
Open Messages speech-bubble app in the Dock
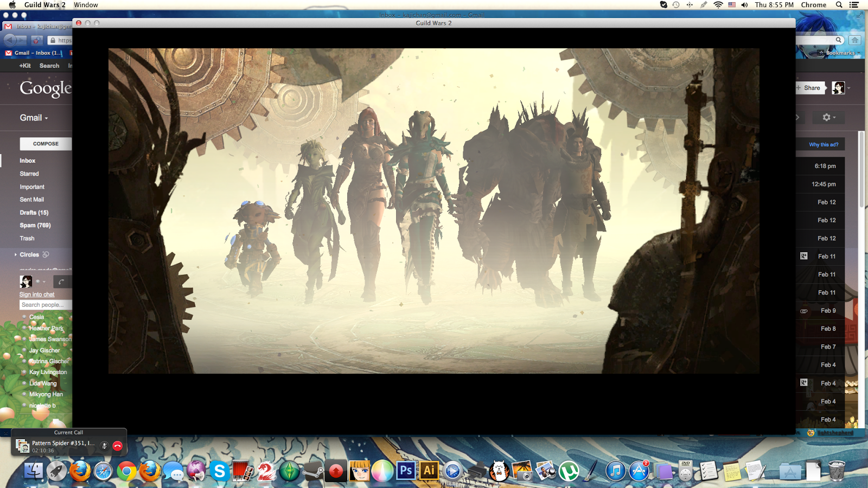173,471
